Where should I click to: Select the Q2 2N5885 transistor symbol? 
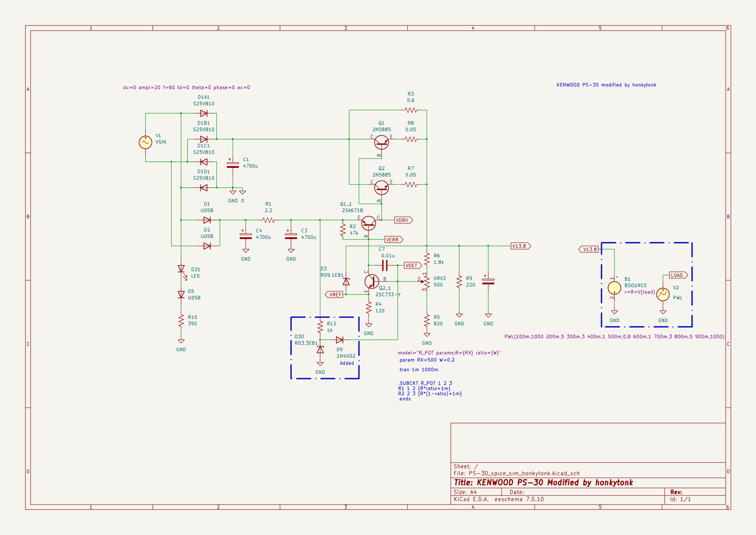point(381,187)
